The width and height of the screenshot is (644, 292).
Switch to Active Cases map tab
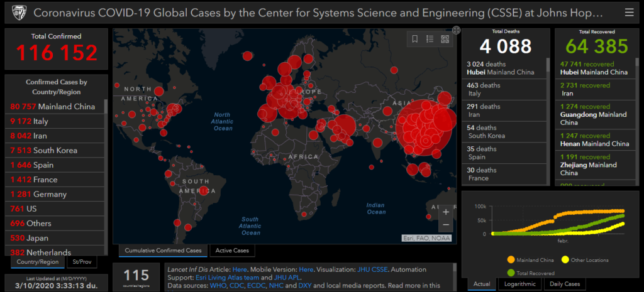tap(232, 250)
